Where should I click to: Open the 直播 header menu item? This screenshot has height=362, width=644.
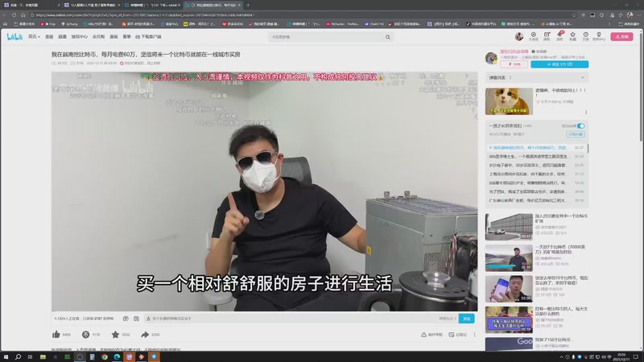pyautogui.click(x=63, y=36)
